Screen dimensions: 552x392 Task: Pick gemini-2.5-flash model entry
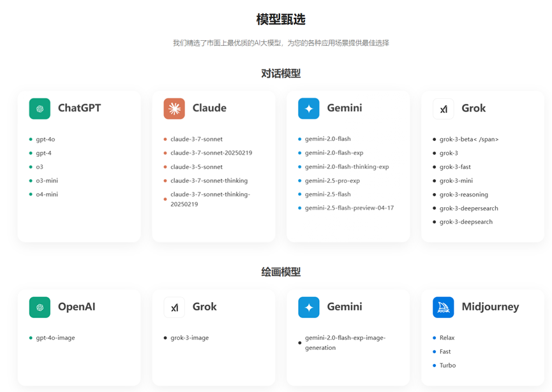point(328,194)
